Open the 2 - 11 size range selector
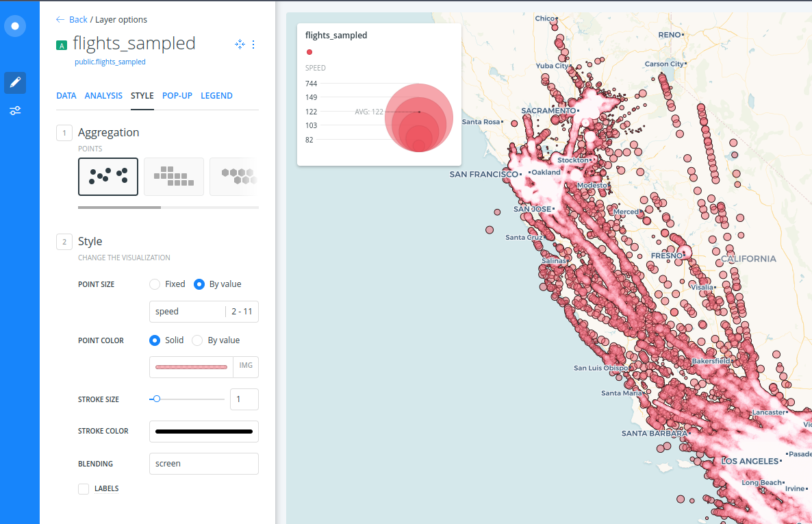This screenshot has width=812, height=524. click(242, 312)
